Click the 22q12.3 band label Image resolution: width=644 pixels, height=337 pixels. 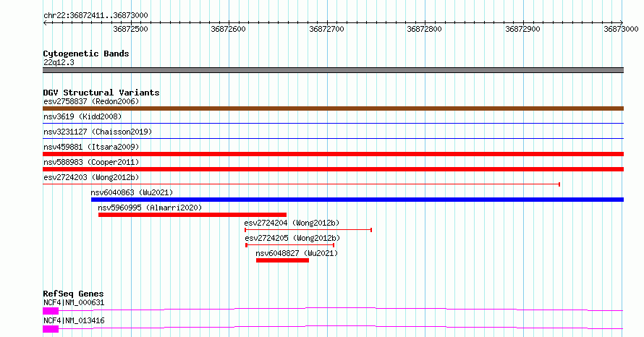pyautogui.click(x=59, y=63)
